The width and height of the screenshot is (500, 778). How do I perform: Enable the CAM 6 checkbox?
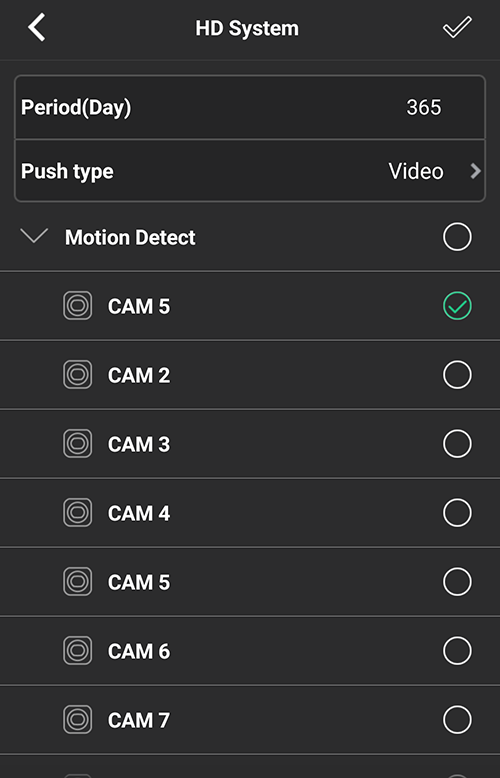[x=457, y=650]
